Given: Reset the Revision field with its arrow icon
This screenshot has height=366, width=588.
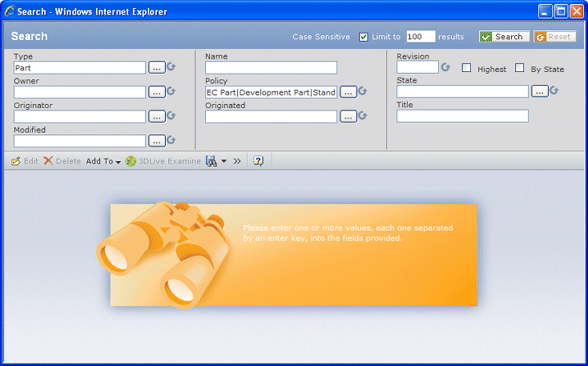Looking at the screenshot, I should [x=445, y=67].
